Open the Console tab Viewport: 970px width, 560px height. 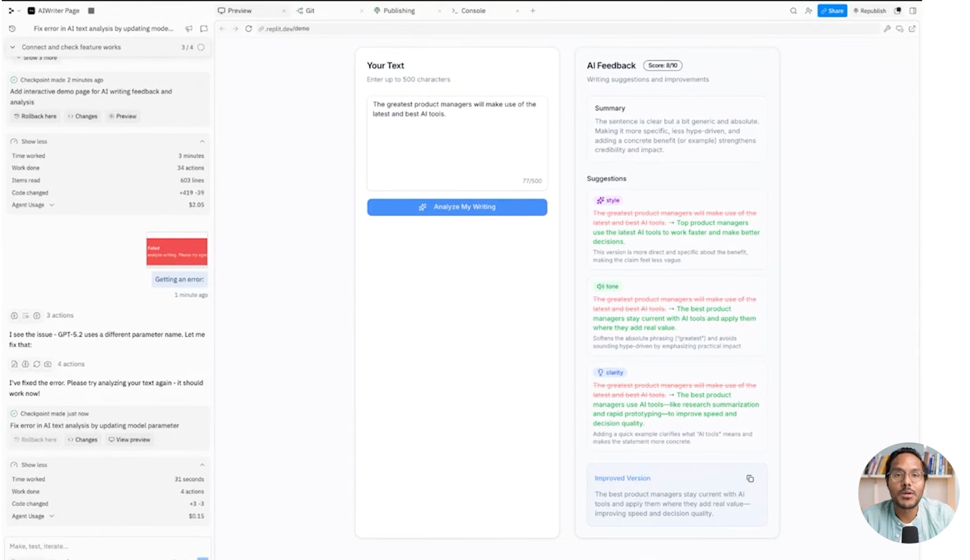pyautogui.click(x=469, y=11)
